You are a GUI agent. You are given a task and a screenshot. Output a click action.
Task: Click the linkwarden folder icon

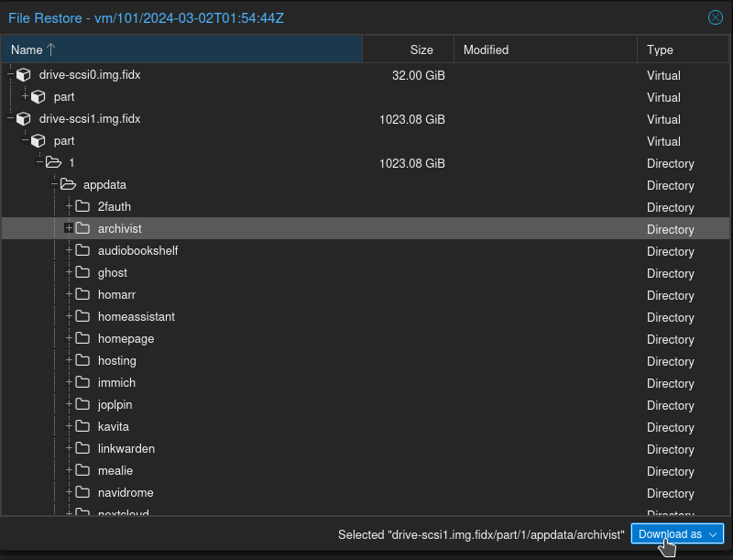[x=82, y=448]
